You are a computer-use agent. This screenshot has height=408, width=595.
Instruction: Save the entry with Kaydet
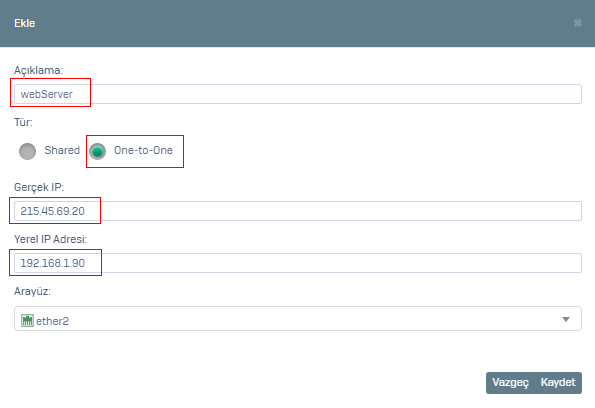tap(558, 383)
